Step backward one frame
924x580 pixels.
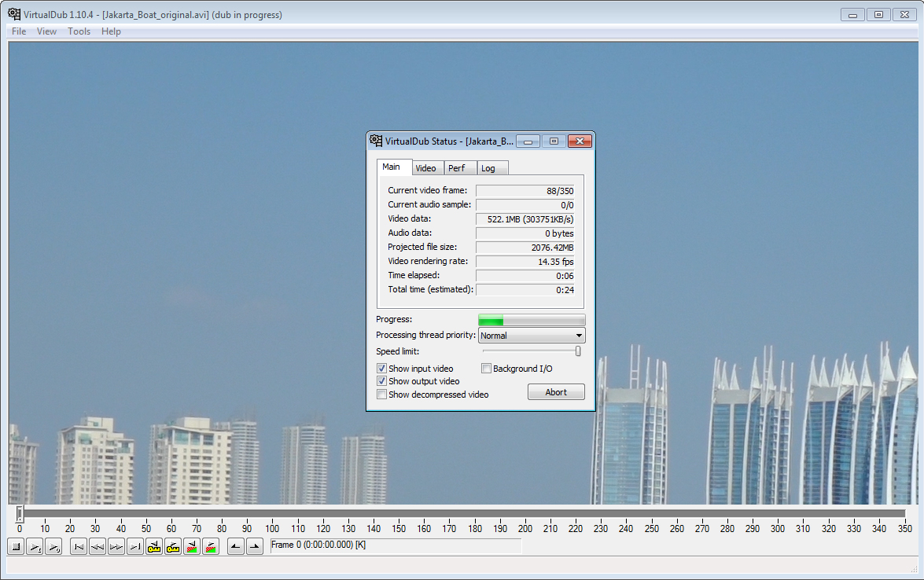point(98,547)
